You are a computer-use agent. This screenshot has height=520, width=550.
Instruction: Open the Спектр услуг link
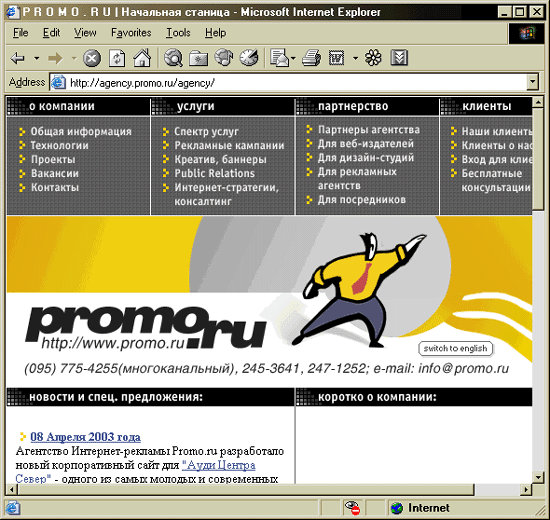click(206, 132)
